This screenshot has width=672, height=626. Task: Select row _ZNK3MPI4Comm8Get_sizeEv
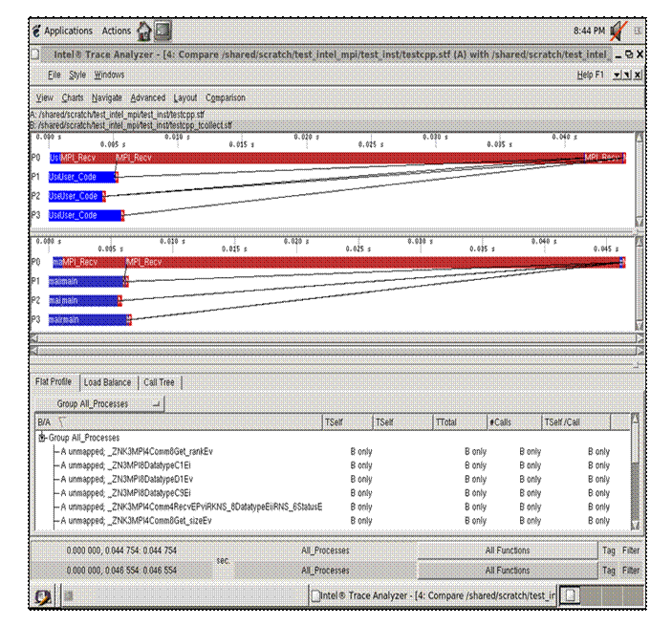point(333,521)
